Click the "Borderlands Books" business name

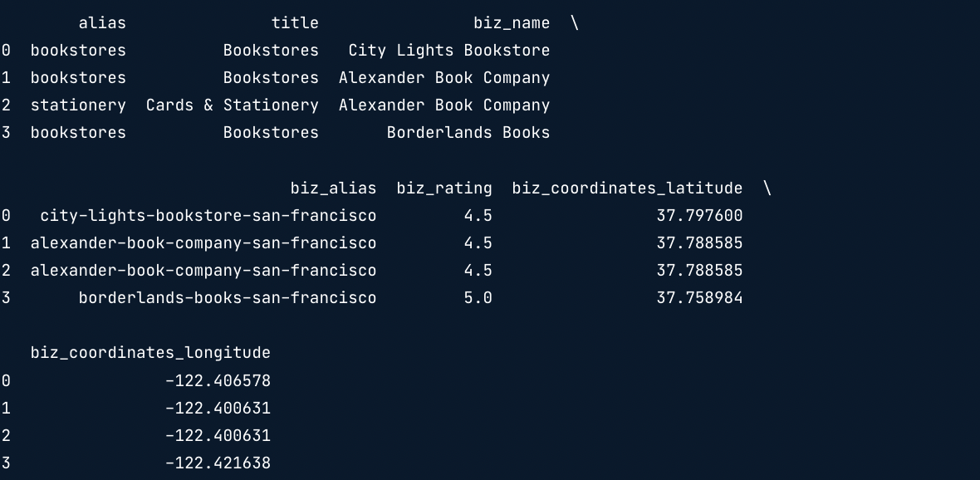468,133
